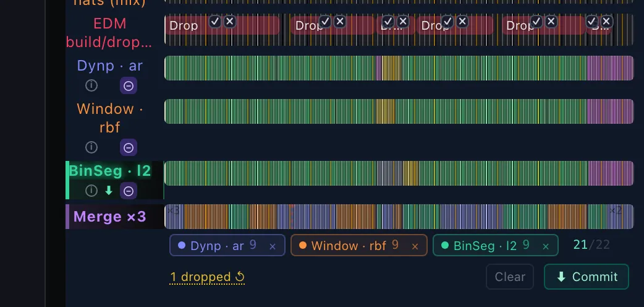This screenshot has height=307, width=644.
Task: Show info for the Dynp · ar track
Action: click(x=91, y=85)
